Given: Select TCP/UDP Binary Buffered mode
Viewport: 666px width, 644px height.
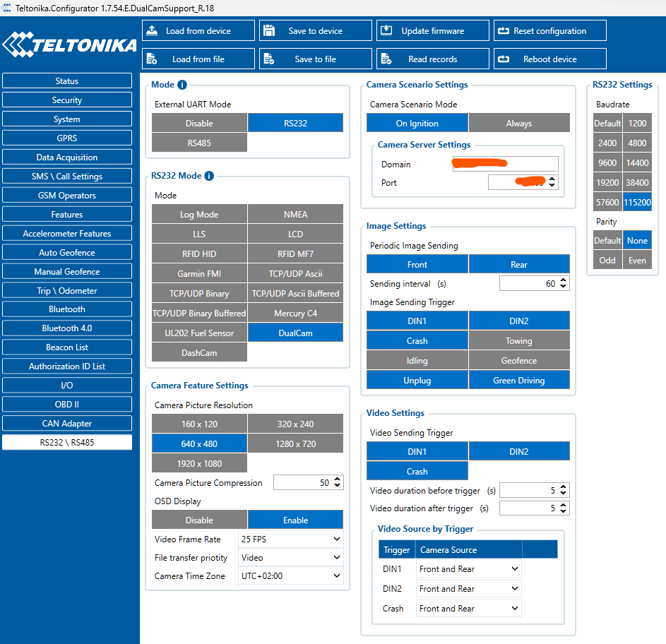Looking at the screenshot, I should tap(199, 314).
